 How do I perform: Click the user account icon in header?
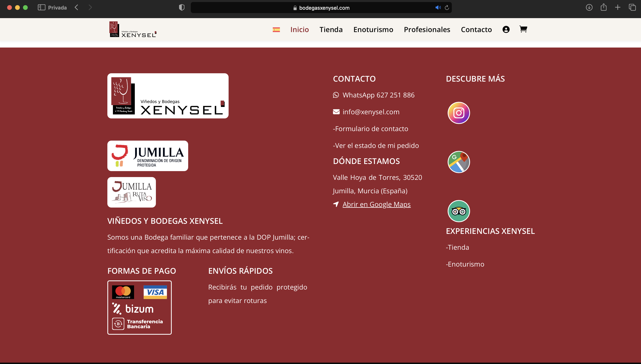pyautogui.click(x=506, y=30)
